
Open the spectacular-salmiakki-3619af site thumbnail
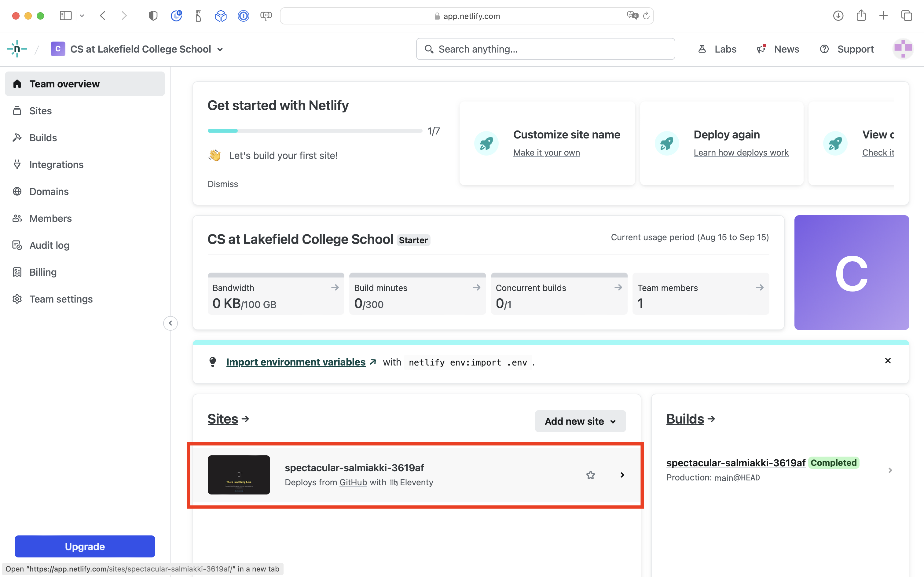239,475
